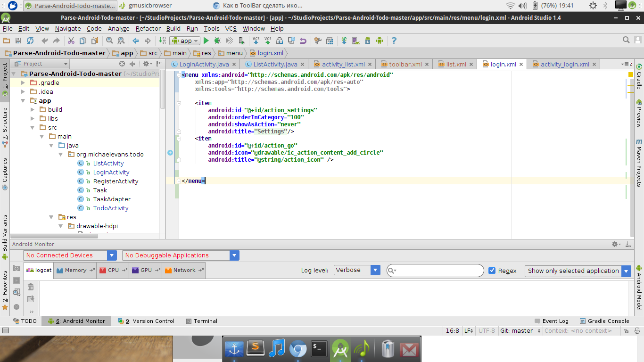Collapse the res folder node
Screen dimensions: 644x362
tap(51, 217)
